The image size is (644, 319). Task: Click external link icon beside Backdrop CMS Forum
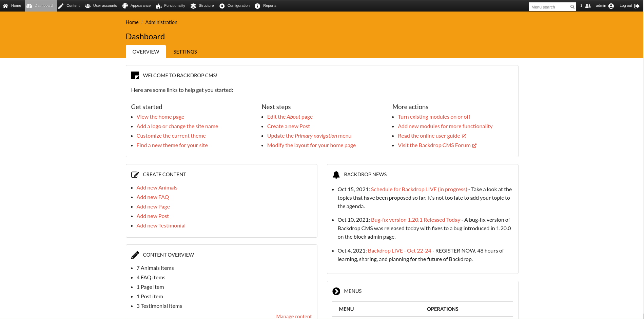click(x=474, y=145)
